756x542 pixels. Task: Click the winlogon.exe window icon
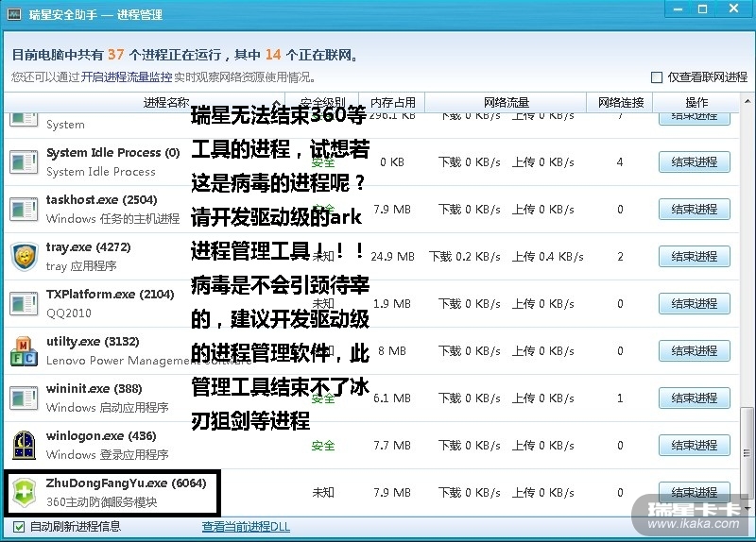24,445
